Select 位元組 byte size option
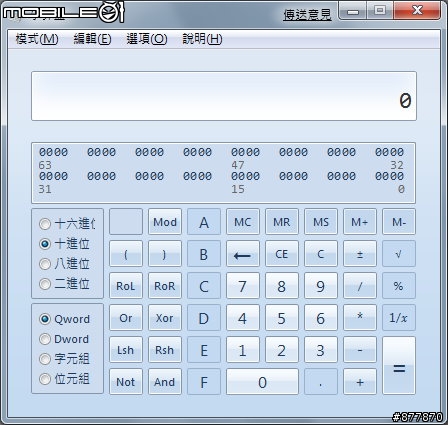This screenshot has height=425, width=448. [45, 379]
